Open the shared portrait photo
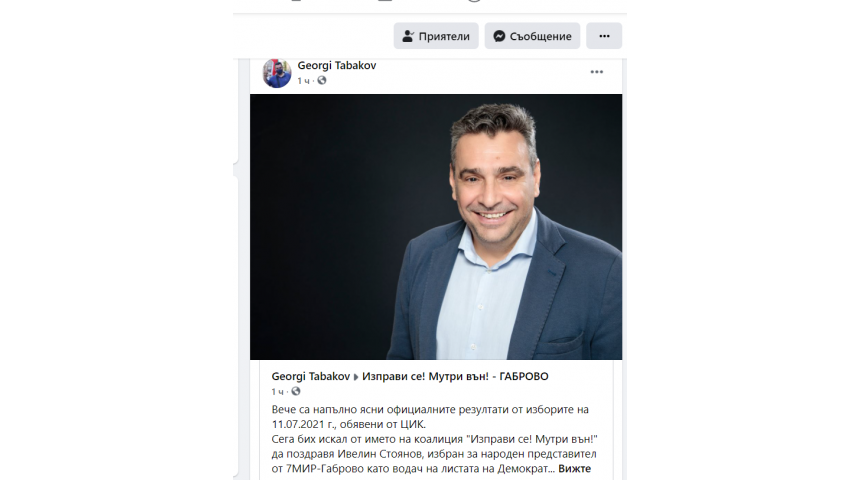860x480 pixels. coord(436,227)
